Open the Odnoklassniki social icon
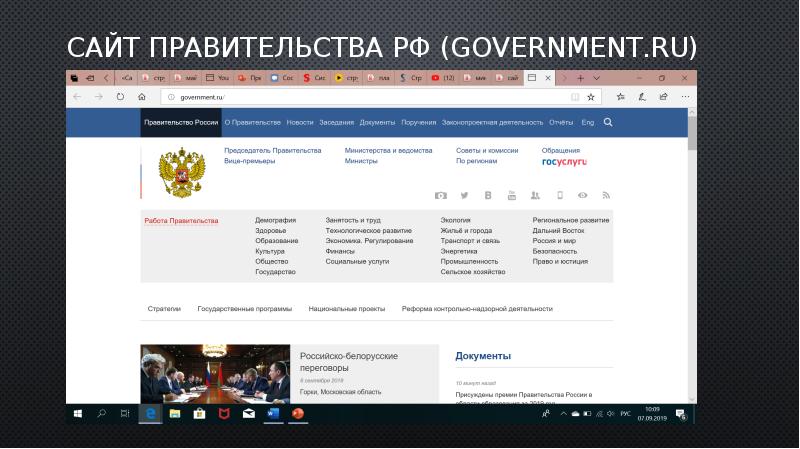 coord(535,195)
